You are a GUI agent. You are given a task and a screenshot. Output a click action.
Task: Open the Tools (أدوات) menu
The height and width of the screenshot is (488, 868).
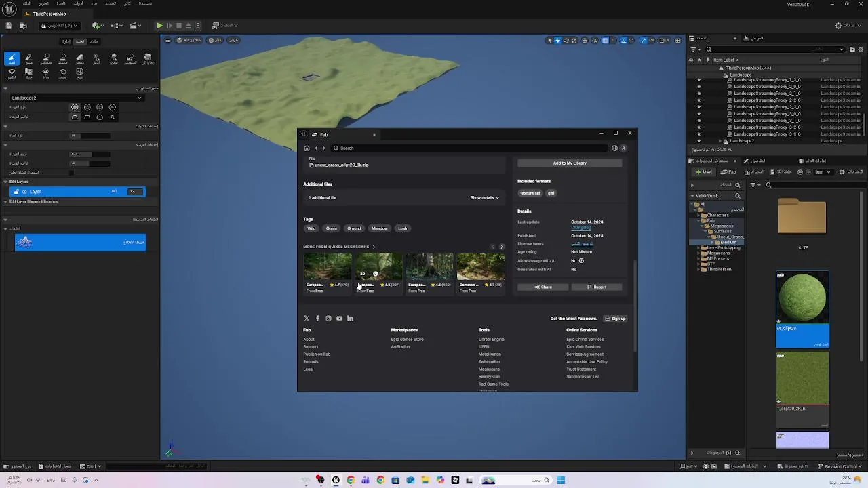[x=78, y=3]
